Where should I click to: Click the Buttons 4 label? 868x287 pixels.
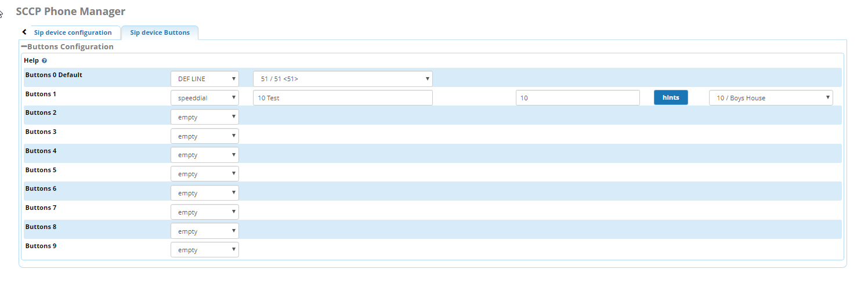click(x=41, y=151)
